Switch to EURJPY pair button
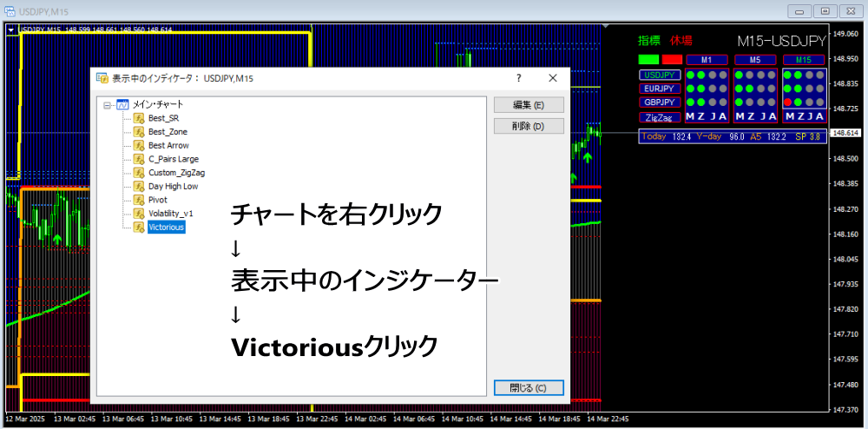The width and height of the screenshot is (868, 429). (x=660, y=89)
